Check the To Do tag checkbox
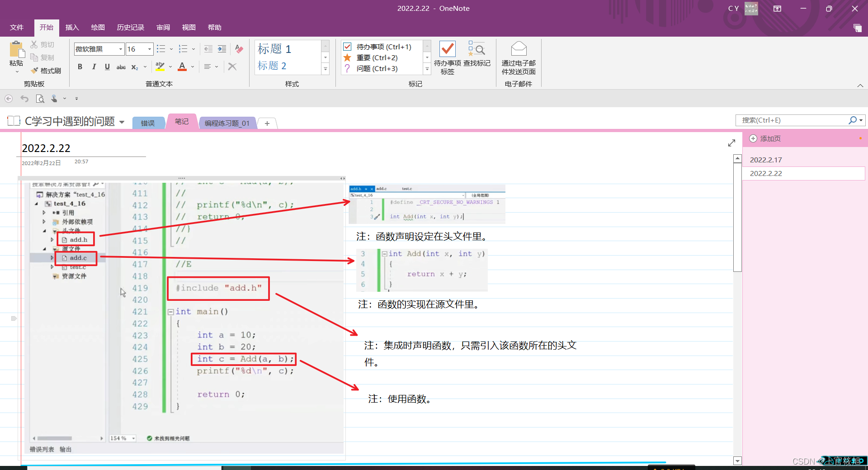This screenshot has height=470, width=868. (347, 47)
